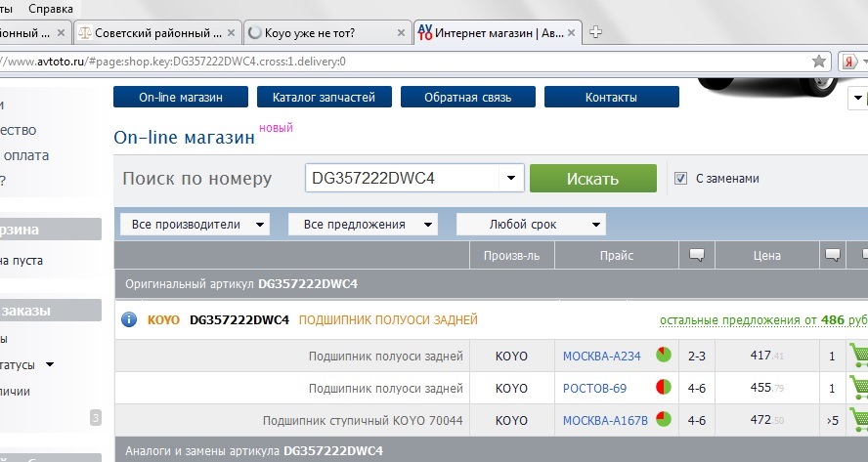
Task: Add MOSCOW-A167B offer to cart
Action: click(859, 419)
